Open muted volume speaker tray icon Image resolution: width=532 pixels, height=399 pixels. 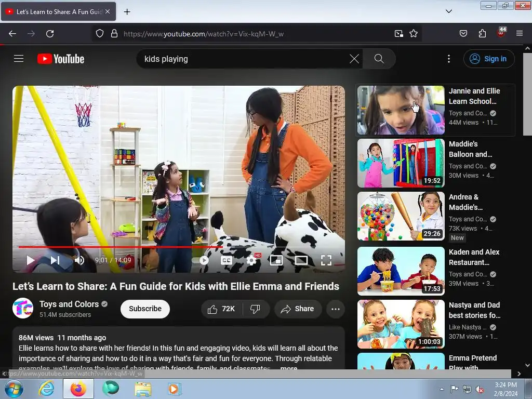(x=480, y=389)
